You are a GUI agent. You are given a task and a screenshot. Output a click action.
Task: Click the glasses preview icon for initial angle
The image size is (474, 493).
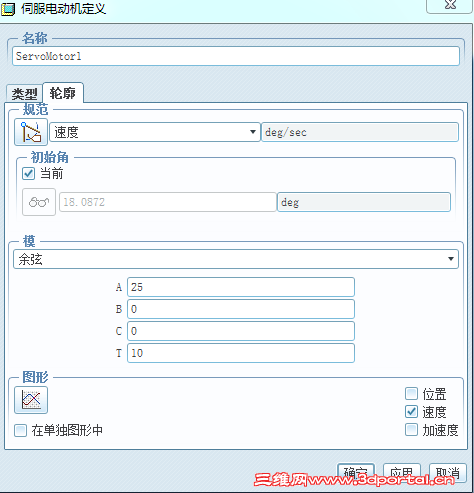[x=39, y=202]
